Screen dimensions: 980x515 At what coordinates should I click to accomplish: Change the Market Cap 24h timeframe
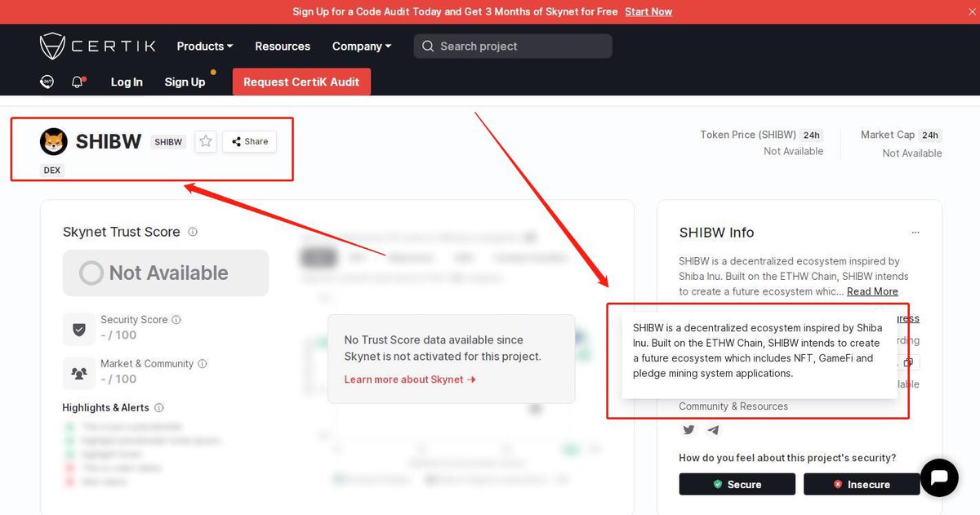pos(930,135)
